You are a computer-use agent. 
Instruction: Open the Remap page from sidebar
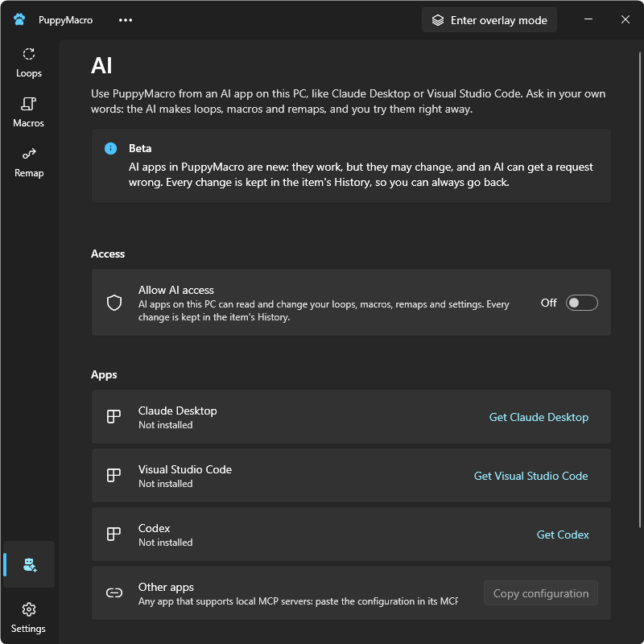click(29, 163)
